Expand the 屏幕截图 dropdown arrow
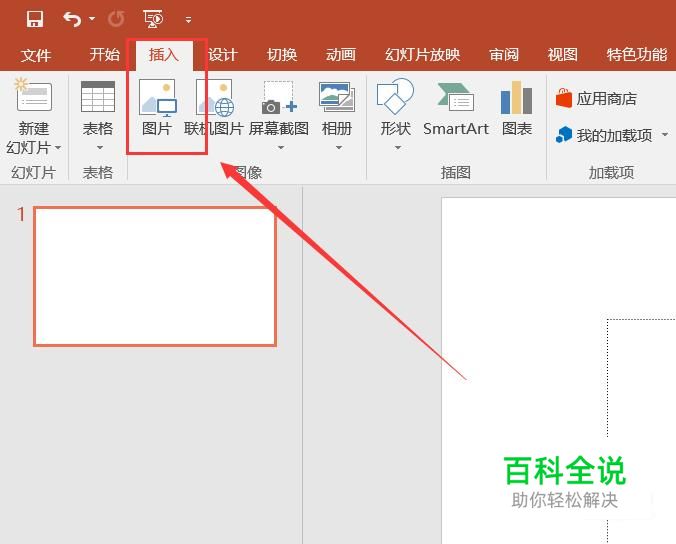Viewport: 676px width, 544px height. tap(281, 147)
